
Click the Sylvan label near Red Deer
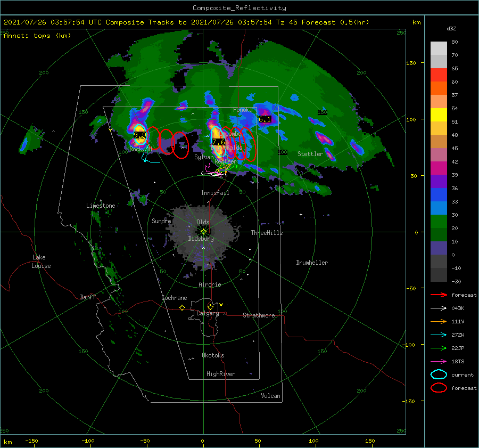[x=204, y=157]
